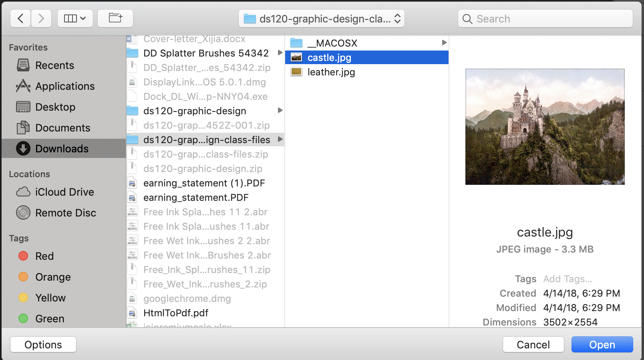Click greyed ds120-grap...class-files.zip file
The height and width of the screenshot is (360, 644).
[205, 154]
